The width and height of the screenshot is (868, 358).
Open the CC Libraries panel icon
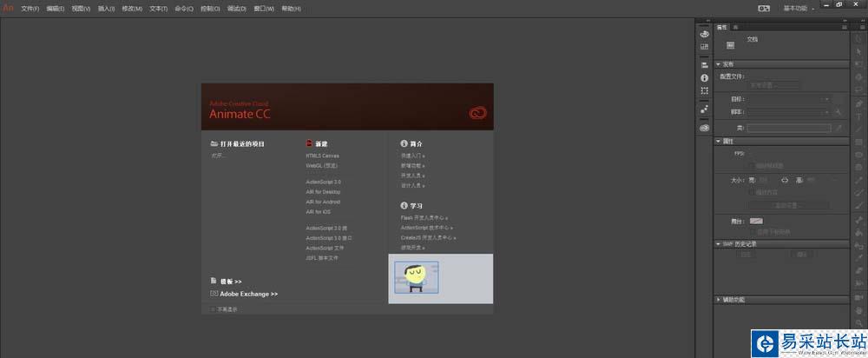click(704, 128)
